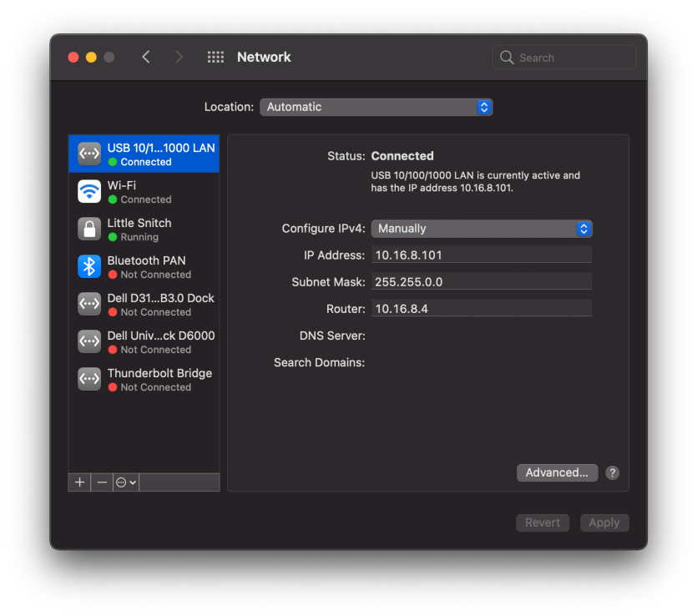Go forward with the right chevron
The height and width of the screenshot is (616, 697).
click(179, 57)
